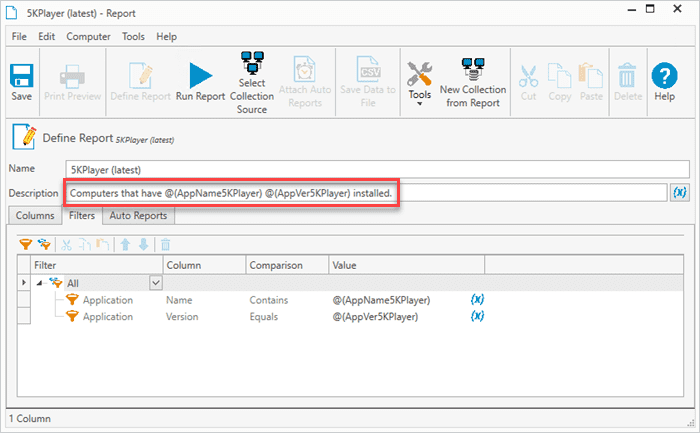
Task: Click the Define Report toolbar icon
Action: [x=140, y=82]
